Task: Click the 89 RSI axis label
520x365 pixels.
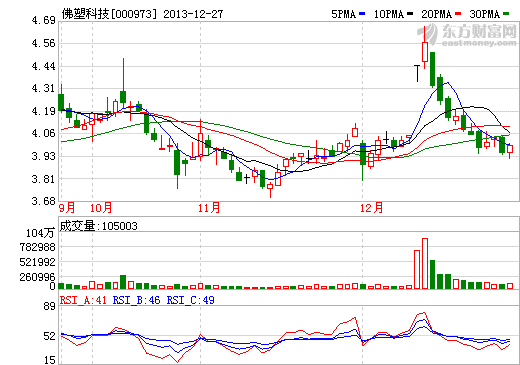Action: pos(49,306)
